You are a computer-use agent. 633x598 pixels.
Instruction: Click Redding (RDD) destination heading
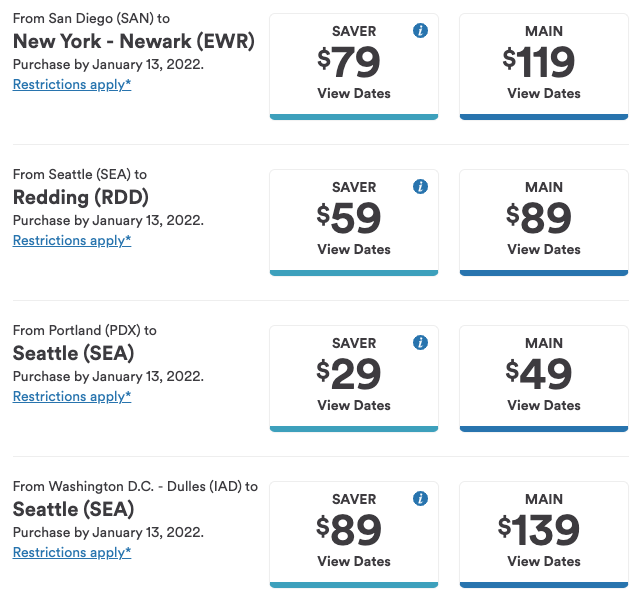[x=81, y=197]
